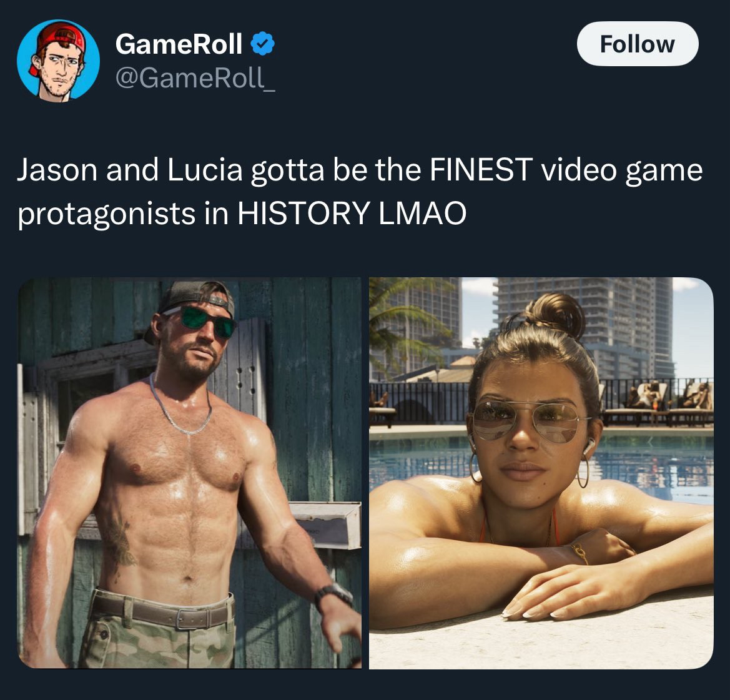Click the blue verified badge
This screenshot has height=700, width=730.
click(x=262, y=44)
